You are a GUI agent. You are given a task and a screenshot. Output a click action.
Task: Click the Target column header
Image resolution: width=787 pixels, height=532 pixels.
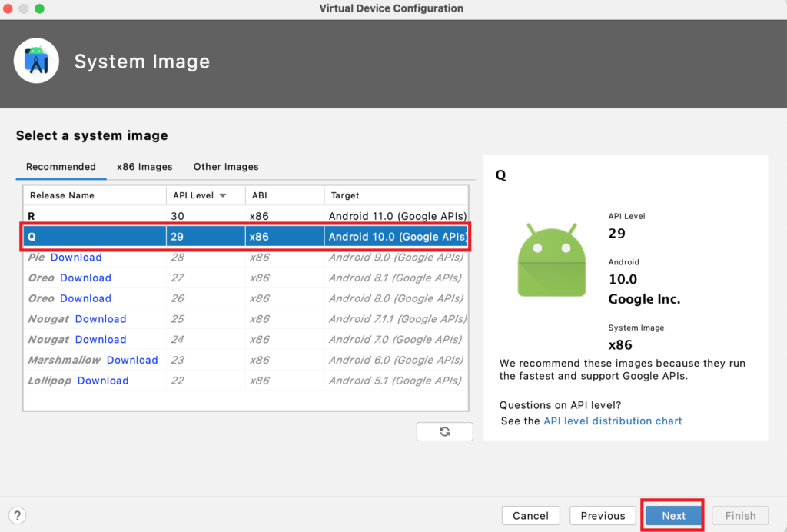[397, 195]
